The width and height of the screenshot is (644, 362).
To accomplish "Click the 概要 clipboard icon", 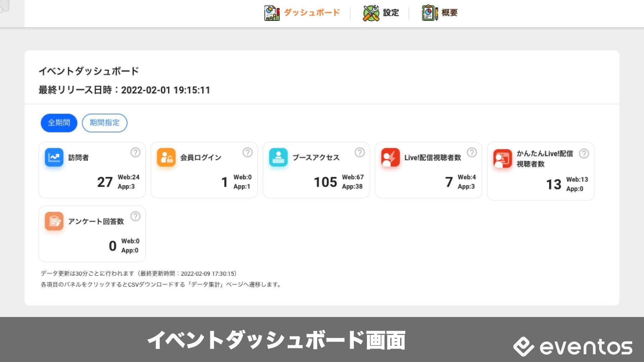I will click(430, 13).
